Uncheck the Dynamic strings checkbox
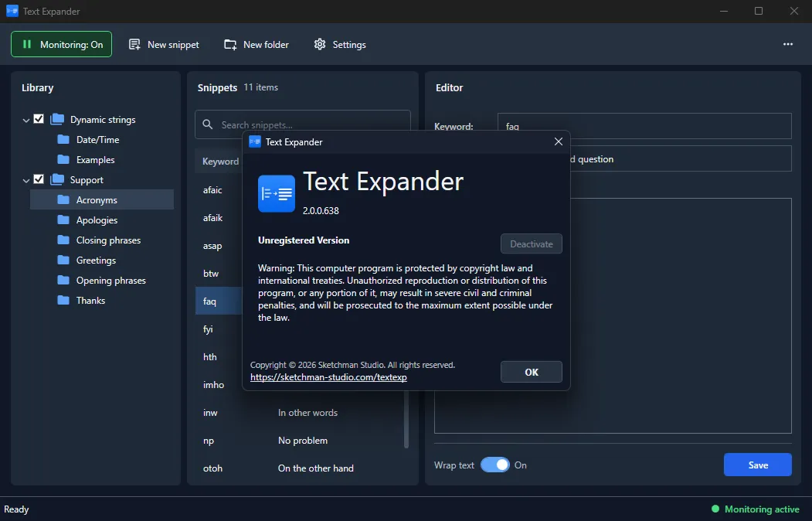 click(39, 119)
